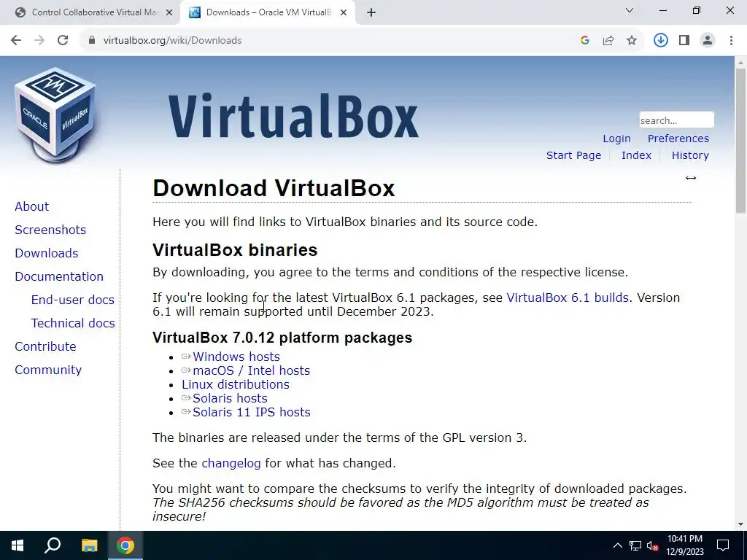Download the Solaris hosts package
Viewport: 747px width, 560px height.
(230, 398)
